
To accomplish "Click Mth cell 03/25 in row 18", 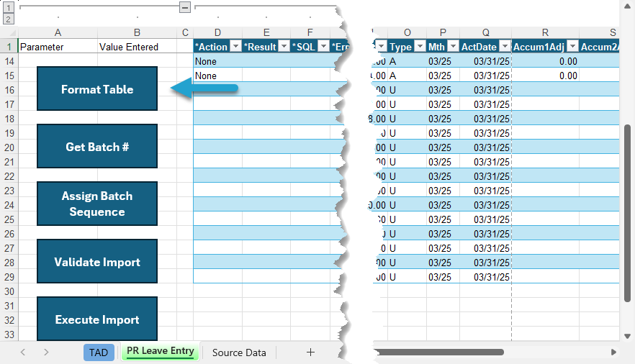I will click(443, 119).
